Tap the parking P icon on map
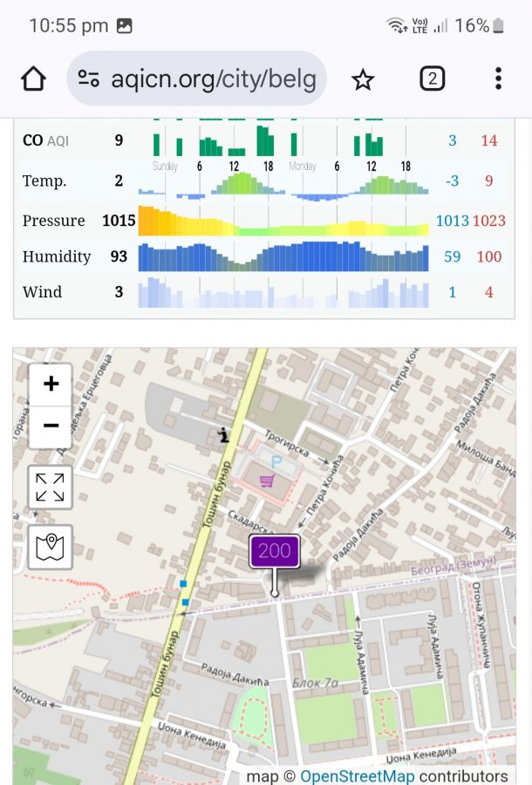 (x=277, y=461)
